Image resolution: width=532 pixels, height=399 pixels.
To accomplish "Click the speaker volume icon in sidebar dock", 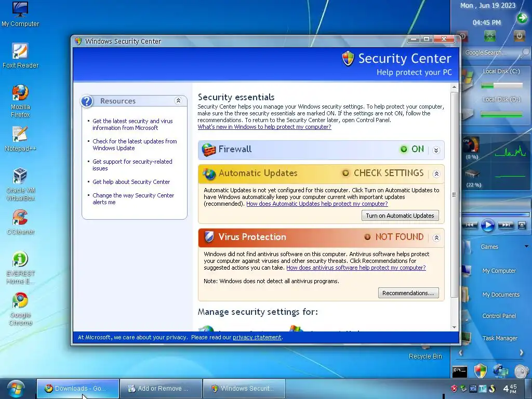I will click(x=521, y=371).
